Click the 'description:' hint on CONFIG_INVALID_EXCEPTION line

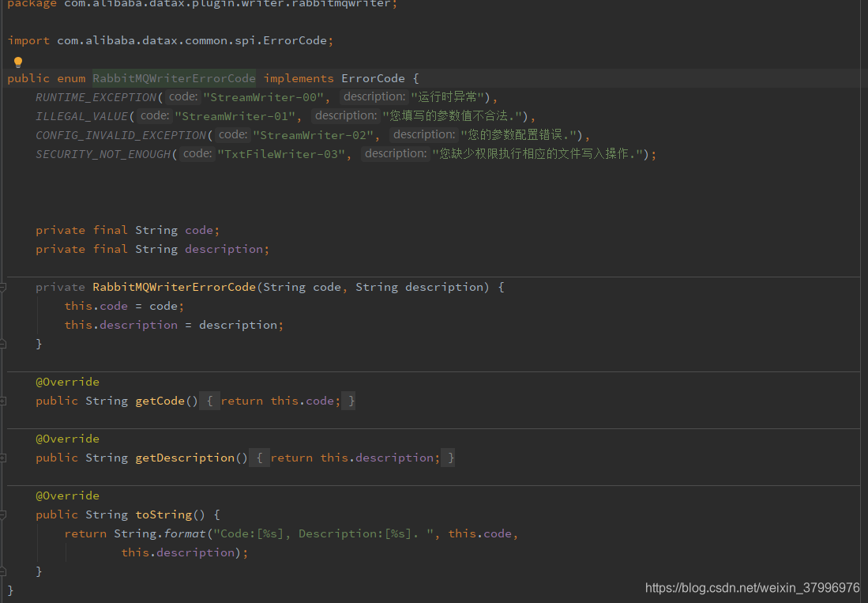click(x=423, y=134)
